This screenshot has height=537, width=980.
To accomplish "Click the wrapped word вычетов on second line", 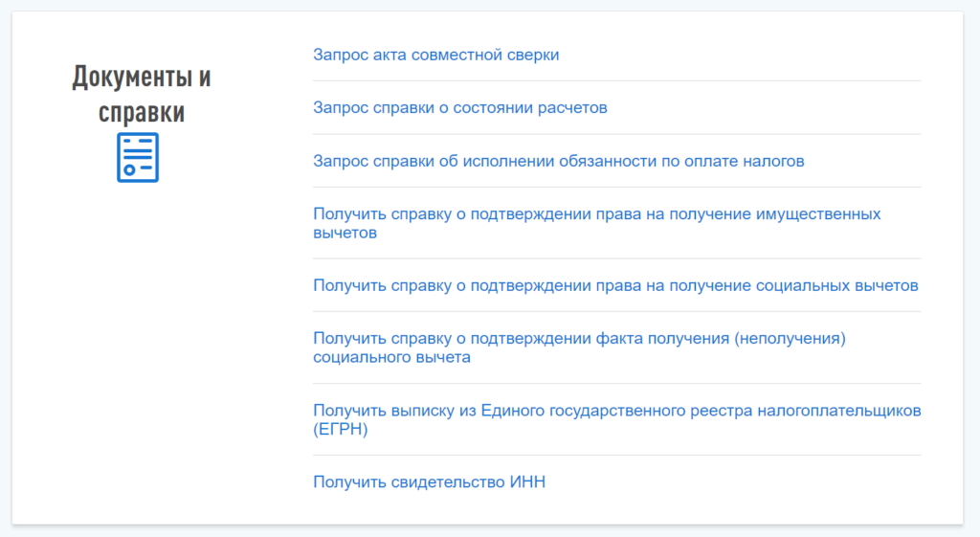I will (345, 233).
